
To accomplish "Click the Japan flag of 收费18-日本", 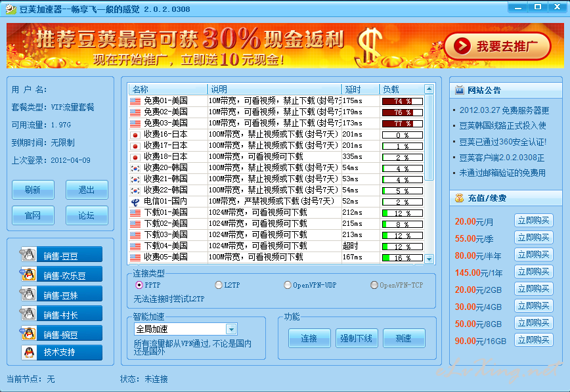I will click(x=135, y=157).
